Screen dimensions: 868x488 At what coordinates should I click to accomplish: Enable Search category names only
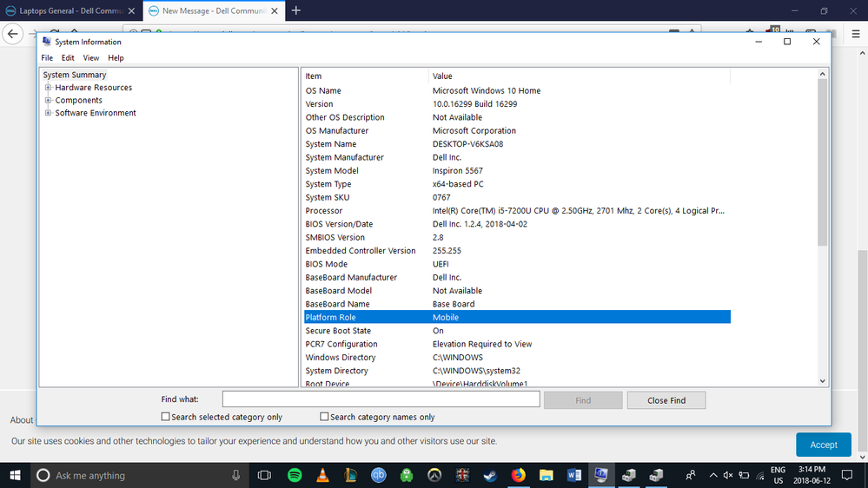point(324,417)
